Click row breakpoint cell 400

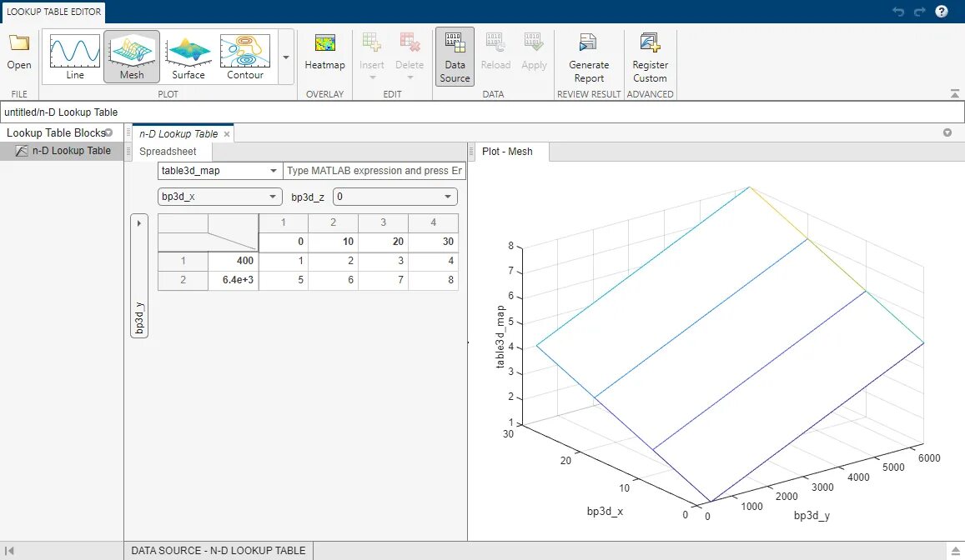click(x=234, y=261)
